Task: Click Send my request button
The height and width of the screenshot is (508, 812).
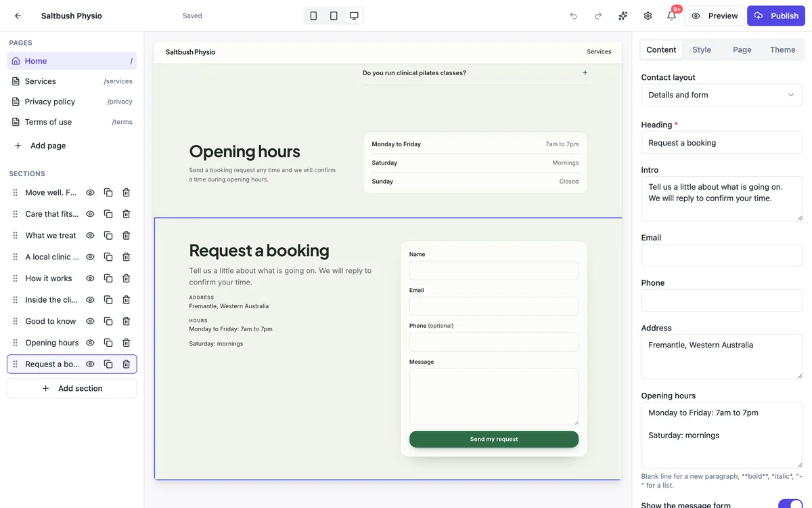Action: (x=494, y=439)
